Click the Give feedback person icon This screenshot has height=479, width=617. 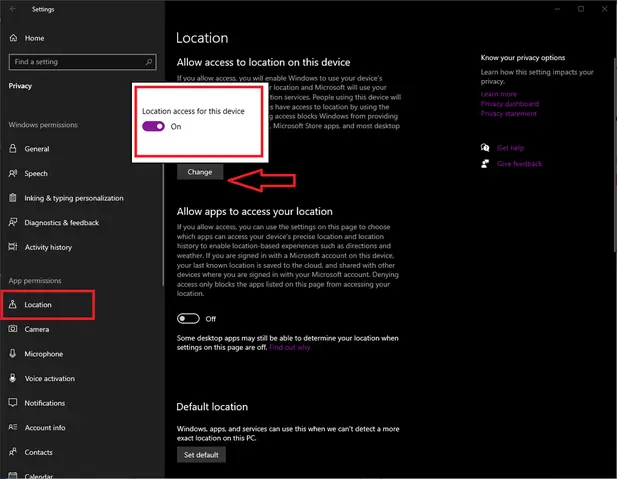pyautogui.click(x=485, y=163)
